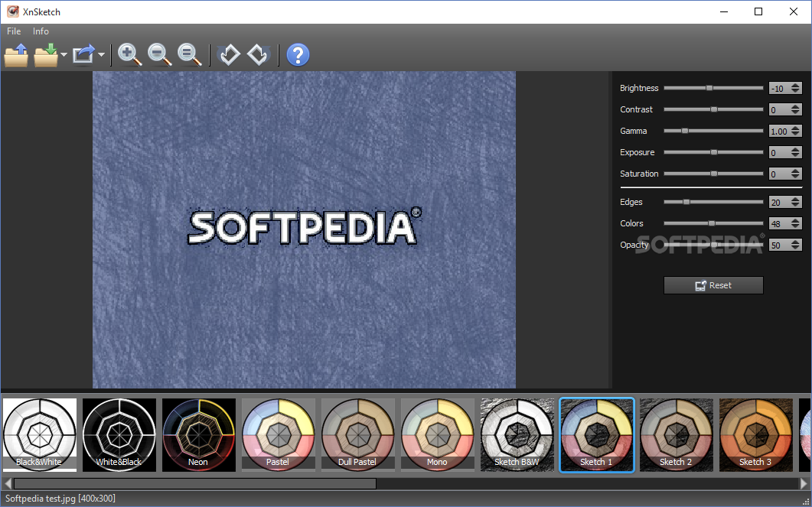Choose the Mono effect
The image size is (812, 507).
click(438, 434)
